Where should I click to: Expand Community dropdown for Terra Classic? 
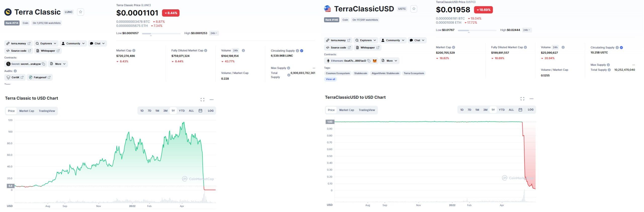pyautogui.click(x=73, y=44)
